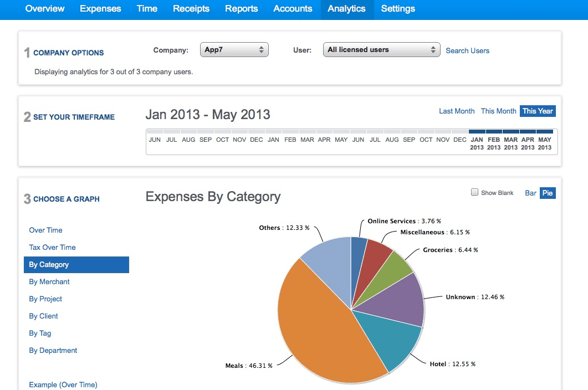Image resolution: width=588 pixels, height=390 pixels.
Task: Select the This Year timeframe button
Action: [x=538, y=111]
